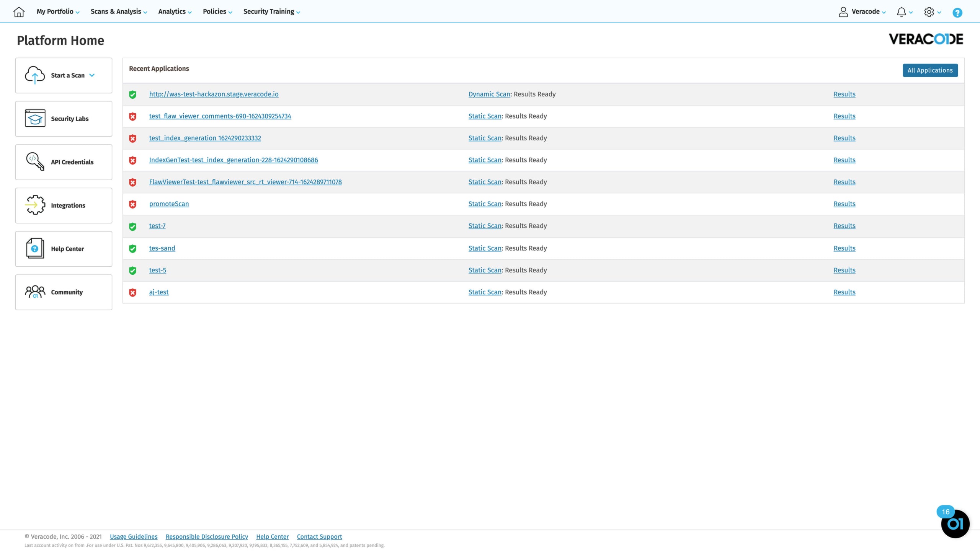Expand the settings dropdown chevron
This screenshot has width=980, height=551.
(x=939, y=12)
